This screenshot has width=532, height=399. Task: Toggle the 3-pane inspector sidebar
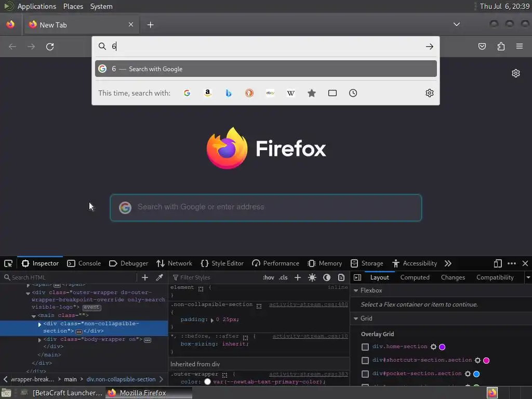[357, 277]
